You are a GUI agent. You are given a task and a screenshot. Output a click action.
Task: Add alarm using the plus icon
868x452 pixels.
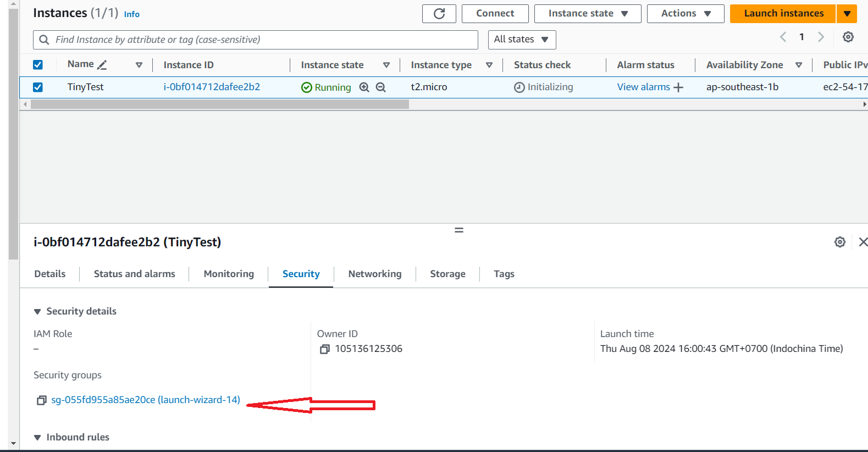[678, 87]
